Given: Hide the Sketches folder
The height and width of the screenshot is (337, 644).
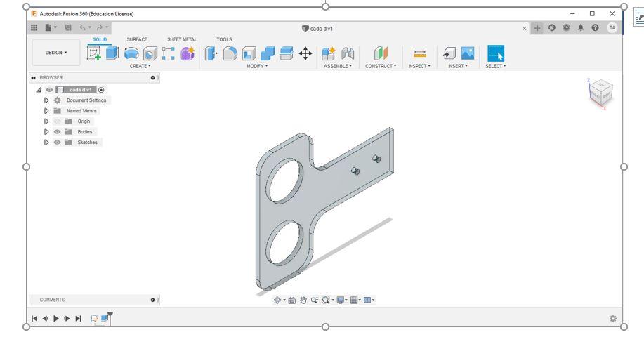Looking at the screenshot, I should 57,143.
